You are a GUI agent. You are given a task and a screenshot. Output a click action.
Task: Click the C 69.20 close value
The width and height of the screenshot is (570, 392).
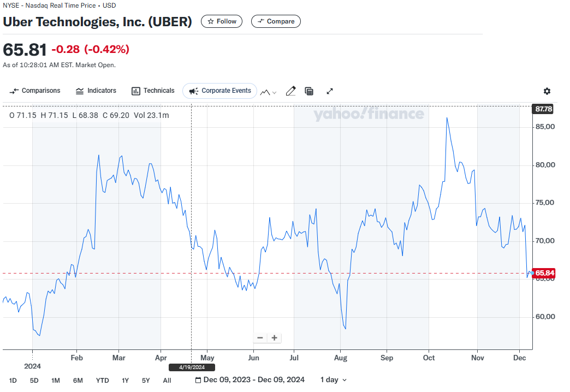pos(116,115)
